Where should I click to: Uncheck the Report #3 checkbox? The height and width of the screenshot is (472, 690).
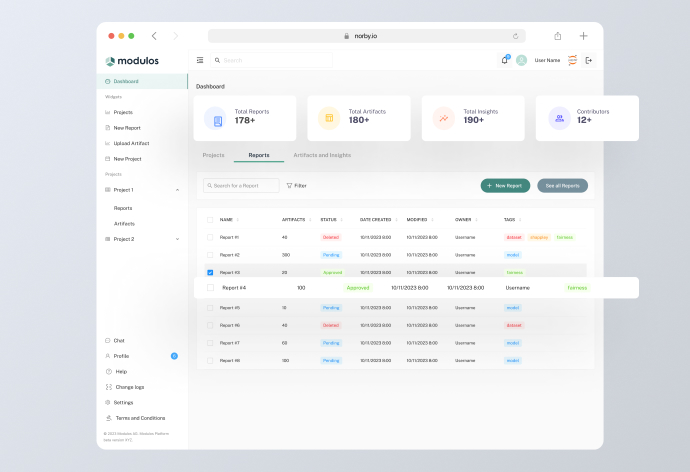click(210, 272)
